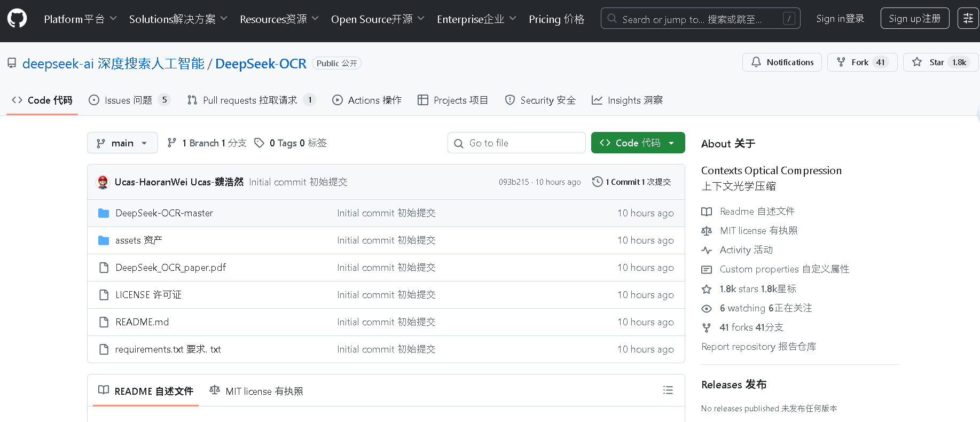This screenshot has width=980, height=422.
Task: Expand the Enterprise menu
Action: click(x=476, y=19)
